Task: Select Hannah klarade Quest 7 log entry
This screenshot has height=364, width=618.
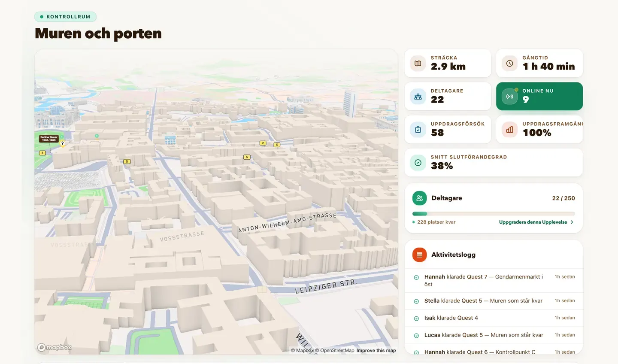Action: (494, 281)
